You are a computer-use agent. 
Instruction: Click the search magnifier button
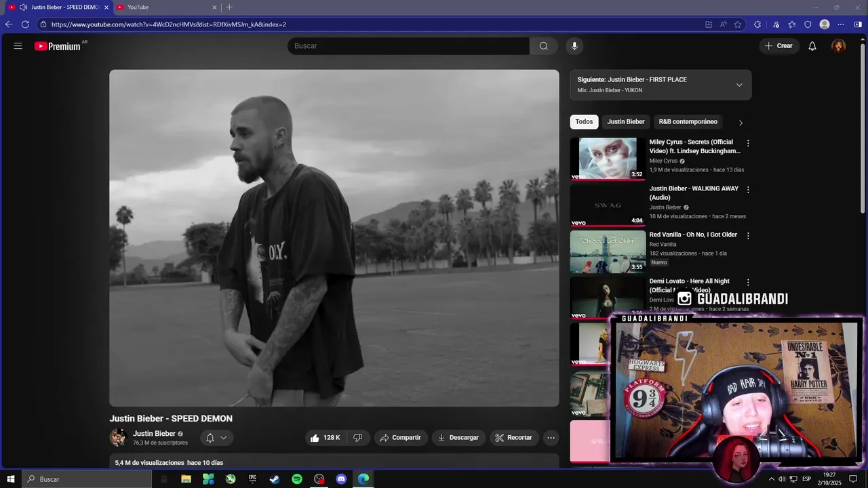(x=544, y=46)
